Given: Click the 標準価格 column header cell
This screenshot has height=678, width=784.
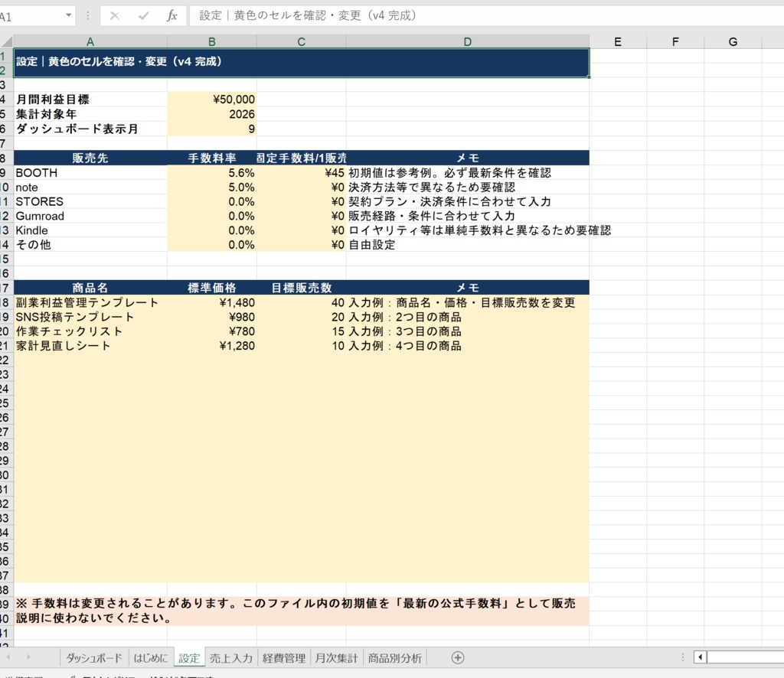Looking at the screenshot, I should (212, 288).
